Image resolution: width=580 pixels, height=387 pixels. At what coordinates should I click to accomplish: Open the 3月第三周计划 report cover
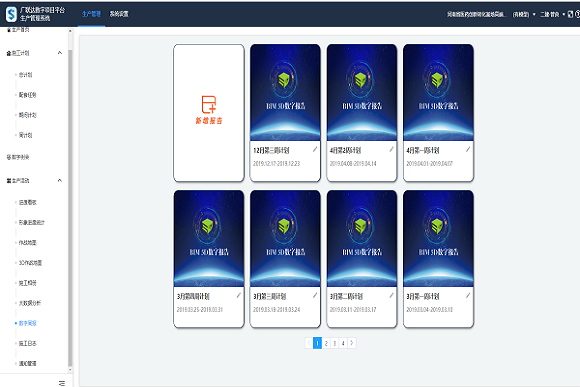pos(285,239)
